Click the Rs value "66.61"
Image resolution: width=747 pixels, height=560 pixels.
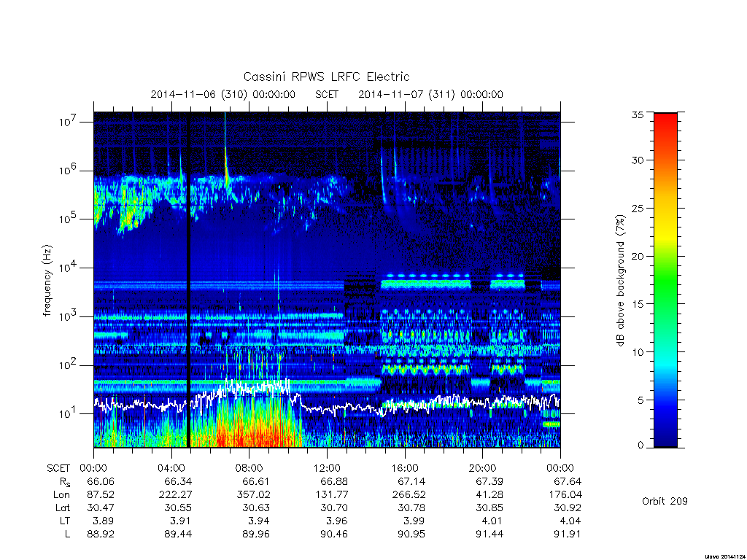click(x=256, y=481)
